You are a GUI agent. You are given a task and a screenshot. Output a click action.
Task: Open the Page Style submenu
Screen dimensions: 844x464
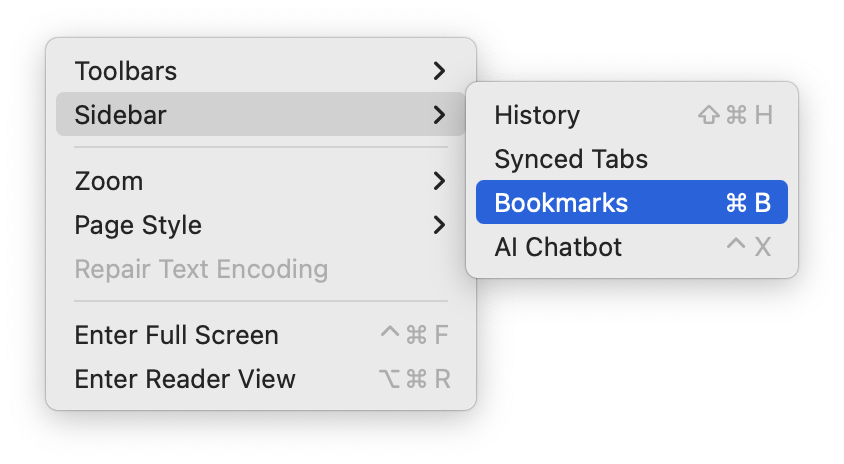pyautogui.click(x=261, y=225)
